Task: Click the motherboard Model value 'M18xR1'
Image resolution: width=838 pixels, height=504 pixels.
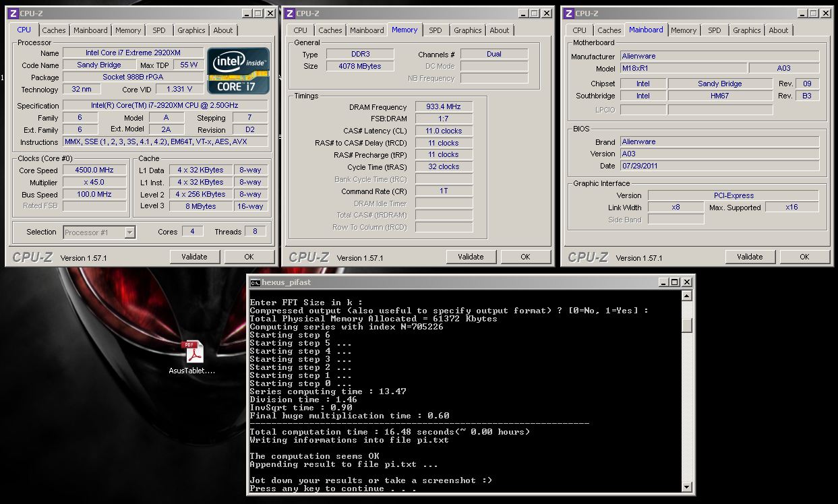Action: 683,69
